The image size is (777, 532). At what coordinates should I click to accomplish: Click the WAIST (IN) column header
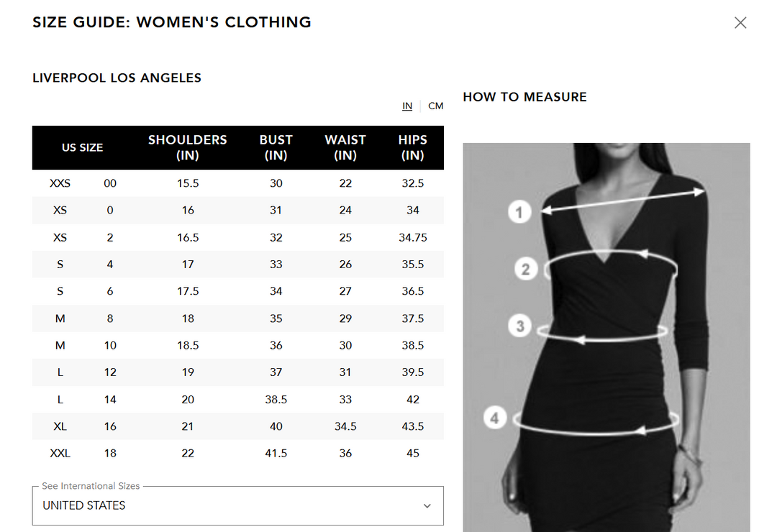(345, 147)
